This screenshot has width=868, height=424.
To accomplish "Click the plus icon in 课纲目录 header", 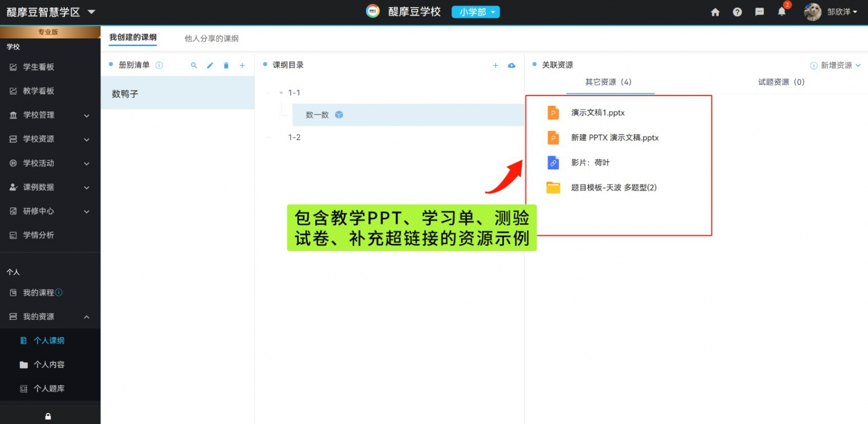I will (x=495, y=66).
